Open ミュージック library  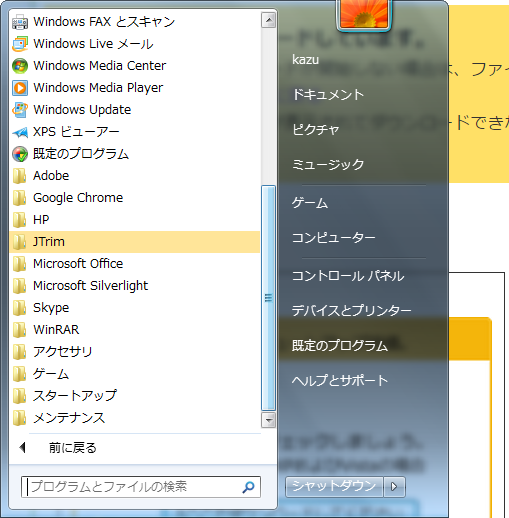coord(328,165)
